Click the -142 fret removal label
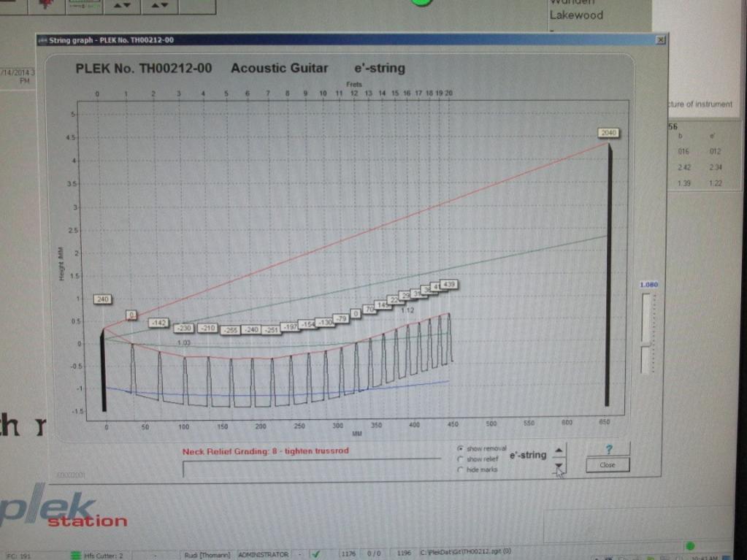Image resolution: width=747 pixels, height=560 pixels. [x=158, y=323]
